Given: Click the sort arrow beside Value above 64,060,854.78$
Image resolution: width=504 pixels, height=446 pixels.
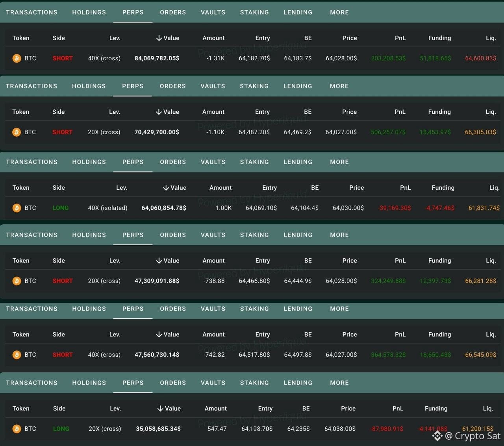Looking at the screenshot, I should (166, 188).
